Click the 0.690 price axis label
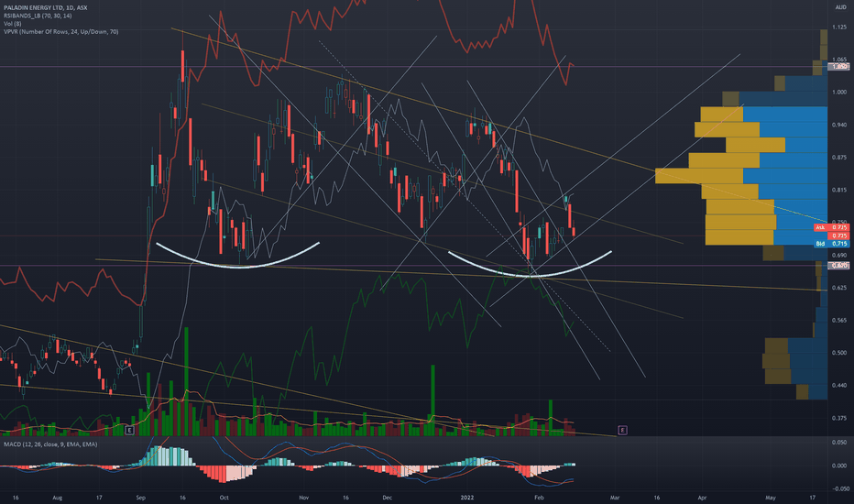The image size is (854, 504). coord(839,255)
